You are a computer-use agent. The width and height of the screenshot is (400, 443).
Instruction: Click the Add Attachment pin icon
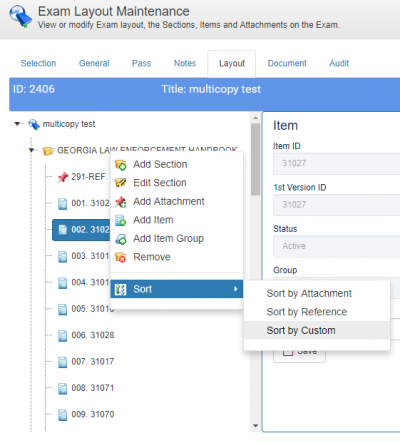[120, 202]
